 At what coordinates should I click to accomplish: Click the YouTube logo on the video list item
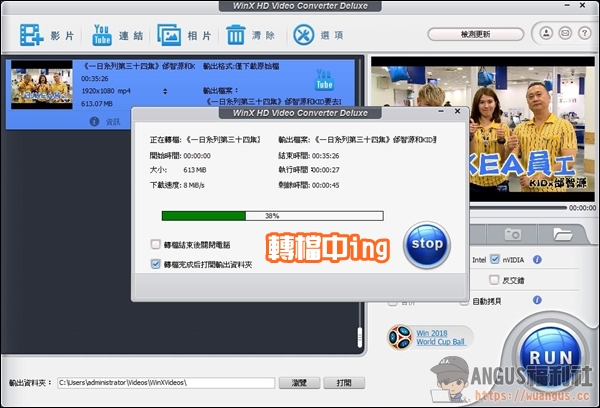coord(324,80)
